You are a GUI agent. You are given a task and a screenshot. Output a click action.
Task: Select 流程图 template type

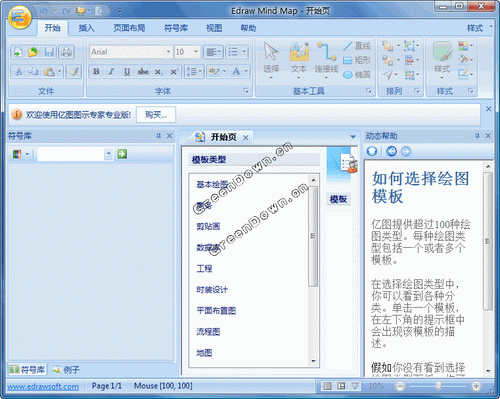pyautogui.click(x=208, y=332)
